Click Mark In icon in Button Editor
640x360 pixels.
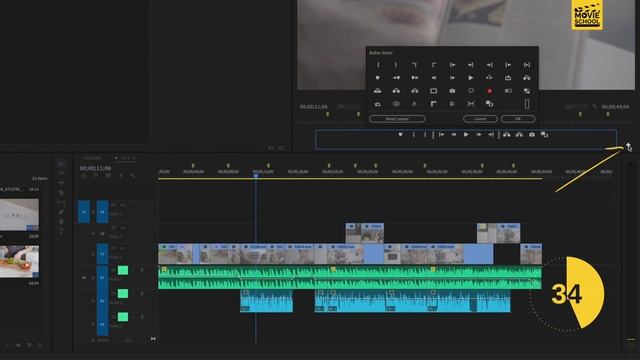pyautogui.click(x=378, y=65)
